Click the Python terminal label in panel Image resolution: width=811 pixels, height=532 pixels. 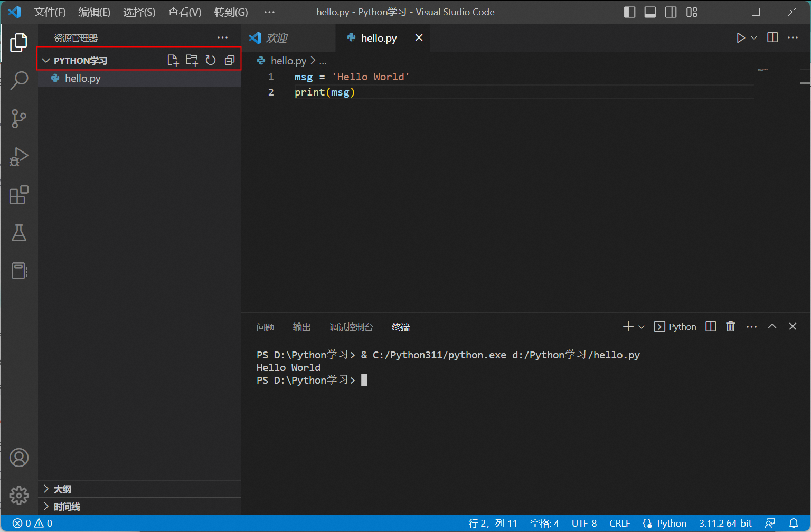[675, 327]
